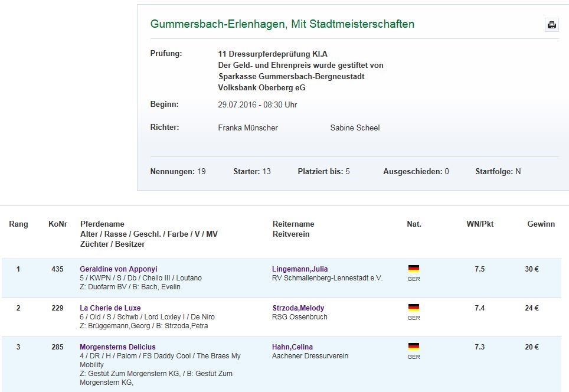View details for Morgensterns Delicius

(x=117, y=347)
